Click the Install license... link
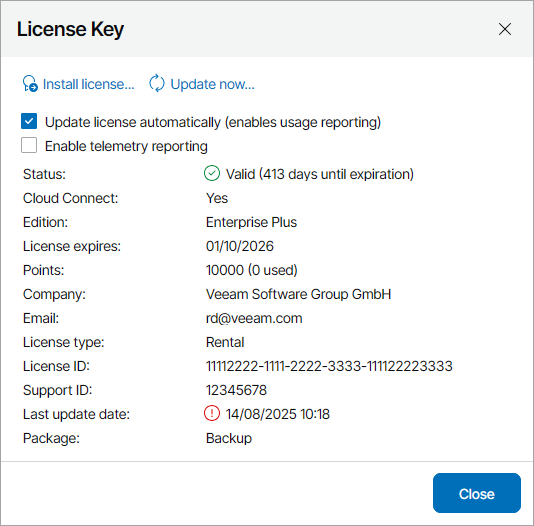The width and height of the screenshot is (534, 526). point(89,84)
